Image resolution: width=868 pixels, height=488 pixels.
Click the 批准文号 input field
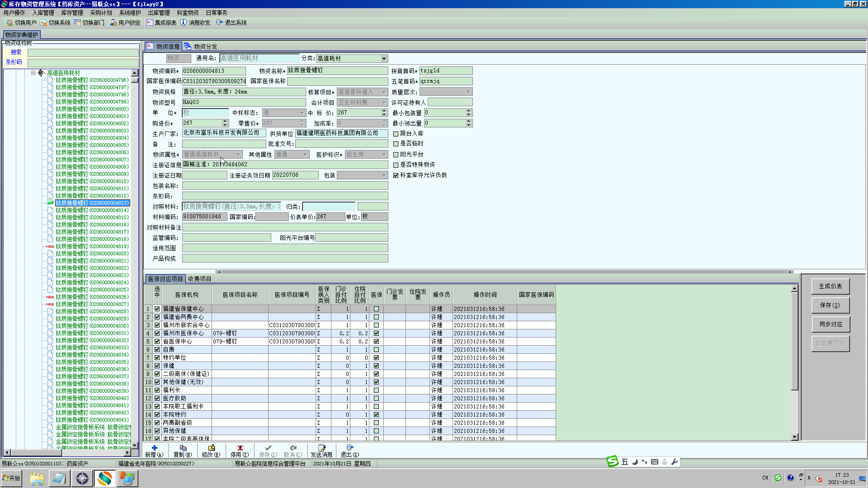pyautogui.click(x=341, y=144)
